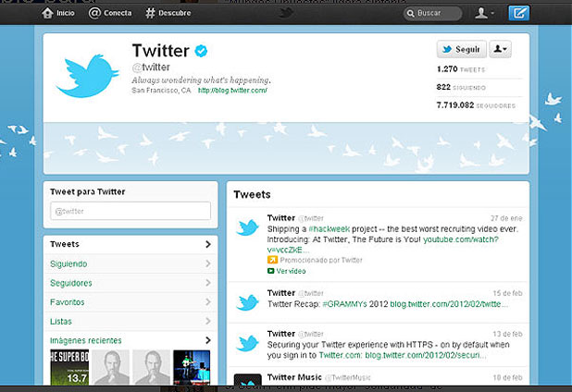This screenshot has width=572, height=392.
Task: Click the orange promoted tweet icon
Action: 272,260
